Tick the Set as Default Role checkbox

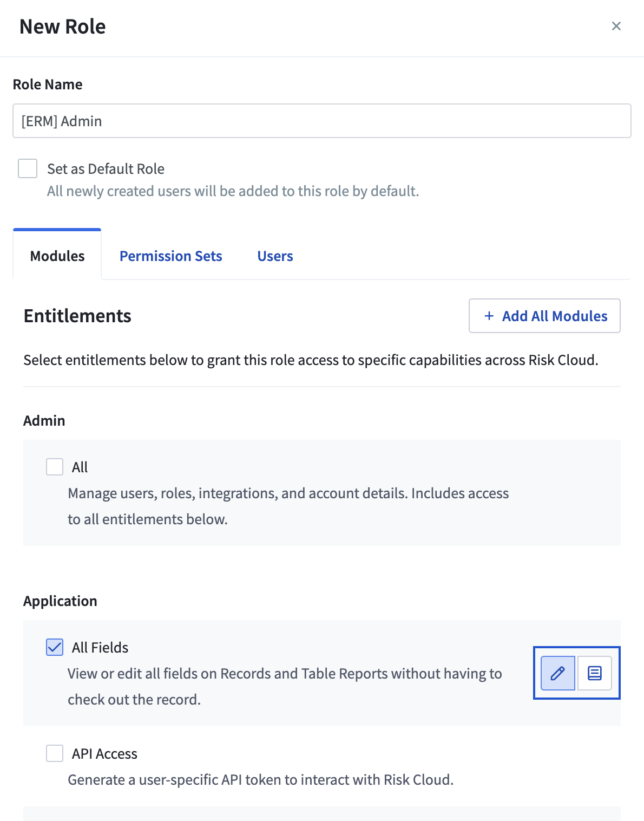tap(28, 168)
